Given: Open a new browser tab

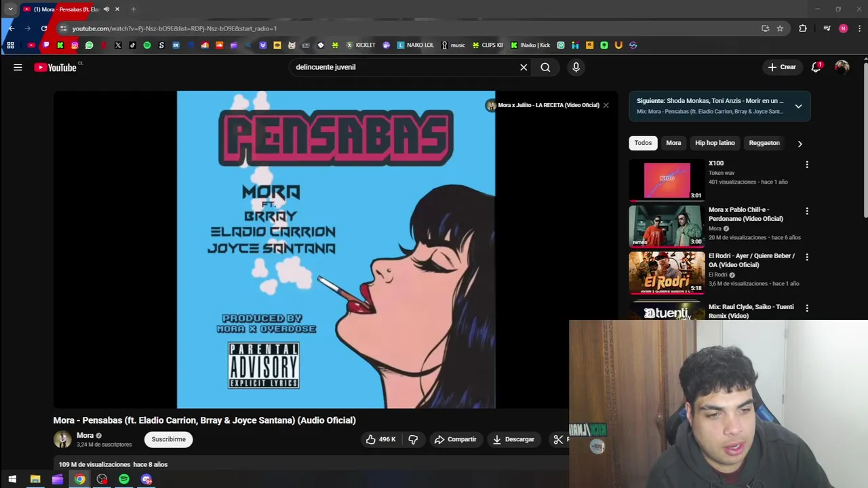Looking at the screenshot, I should click(134, 9).
